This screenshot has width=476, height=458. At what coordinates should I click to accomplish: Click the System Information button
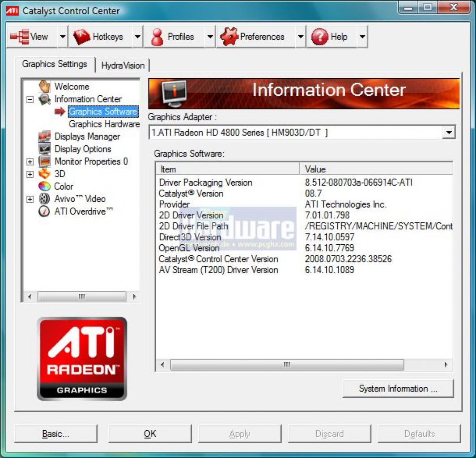coord(398,388)
